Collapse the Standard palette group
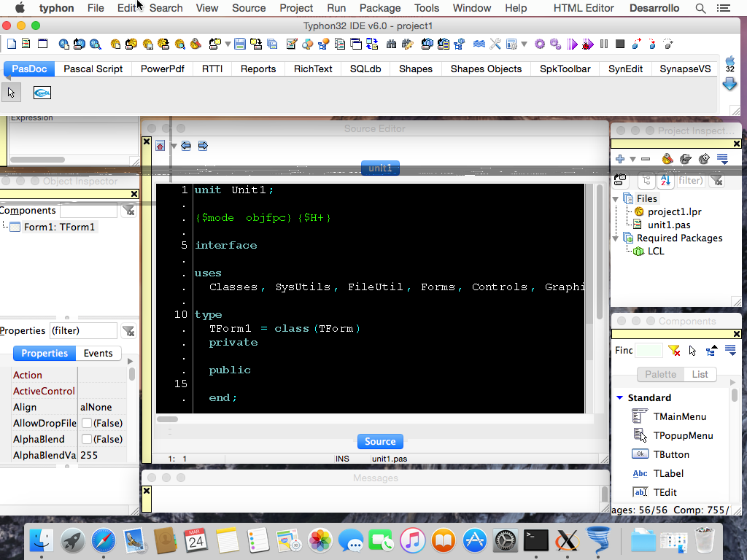This screenshot has height=560, width=747. click(x=620, y=397)
